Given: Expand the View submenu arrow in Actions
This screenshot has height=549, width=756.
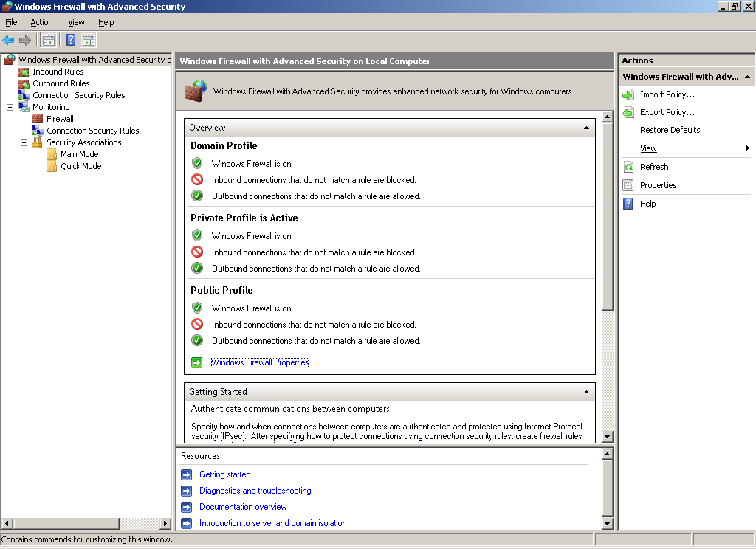Looking at the screenshot, I should pos(747,148).
